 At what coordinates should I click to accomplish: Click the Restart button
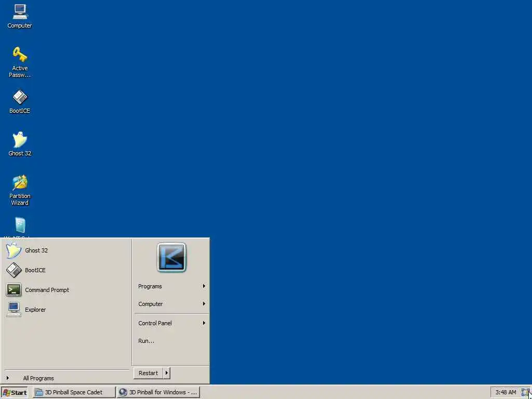[x=148, y=373]
